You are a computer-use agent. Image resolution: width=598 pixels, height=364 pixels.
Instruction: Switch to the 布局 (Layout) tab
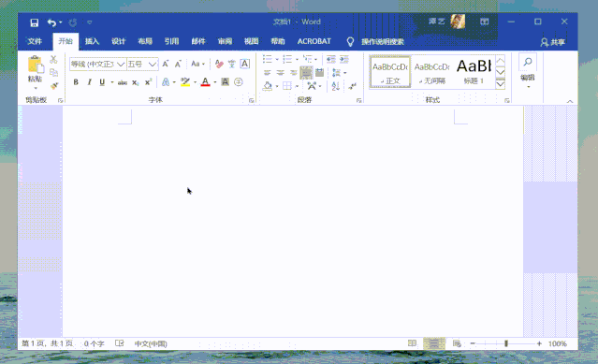tap(145, 41)
